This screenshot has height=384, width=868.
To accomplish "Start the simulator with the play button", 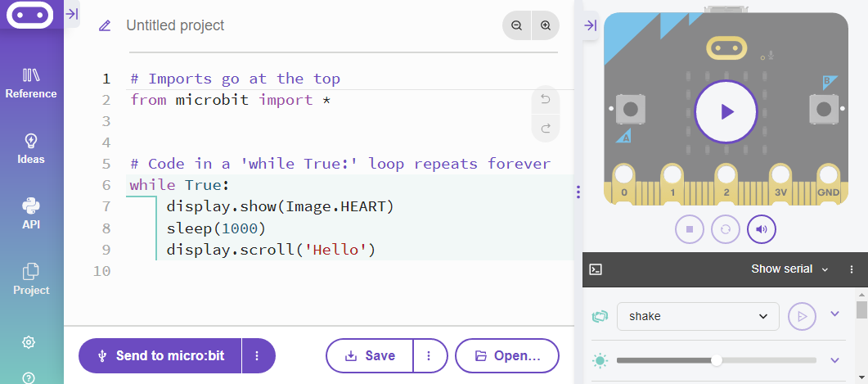I will tap(726, 112).
